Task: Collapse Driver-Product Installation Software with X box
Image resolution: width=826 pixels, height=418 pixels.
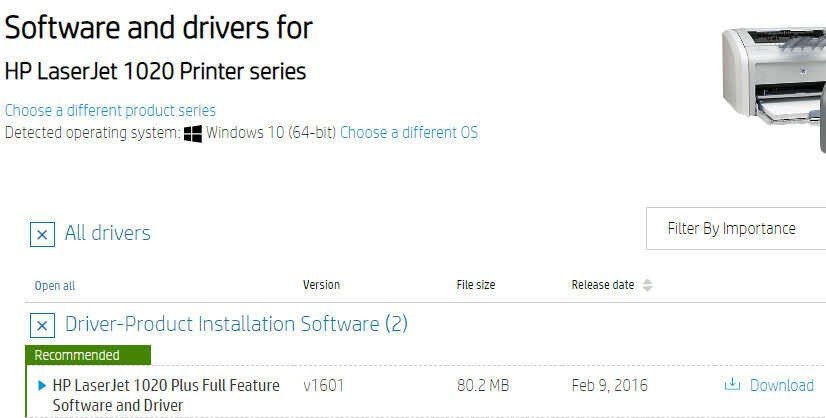Action: pos(42,325)
